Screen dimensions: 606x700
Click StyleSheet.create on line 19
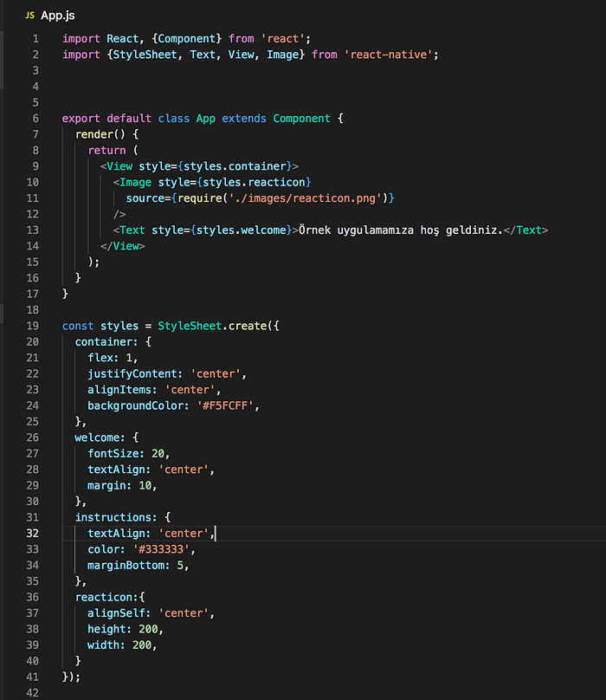tap(212, 326)
